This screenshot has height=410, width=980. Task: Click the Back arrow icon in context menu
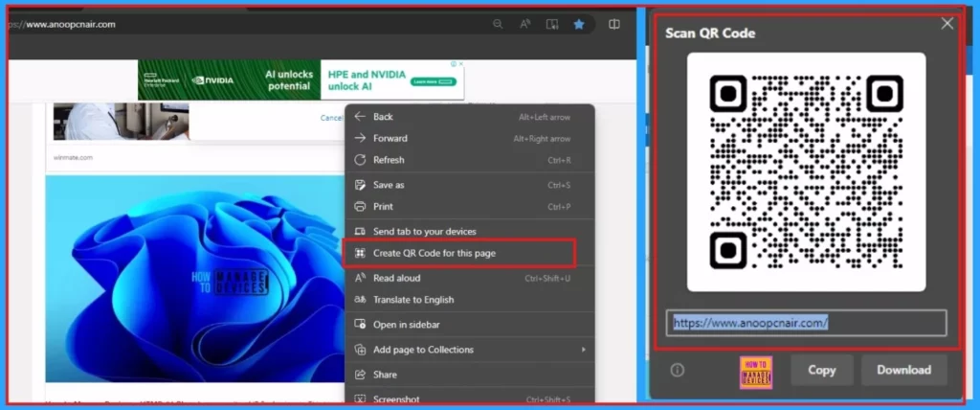(x=360, y=117)
